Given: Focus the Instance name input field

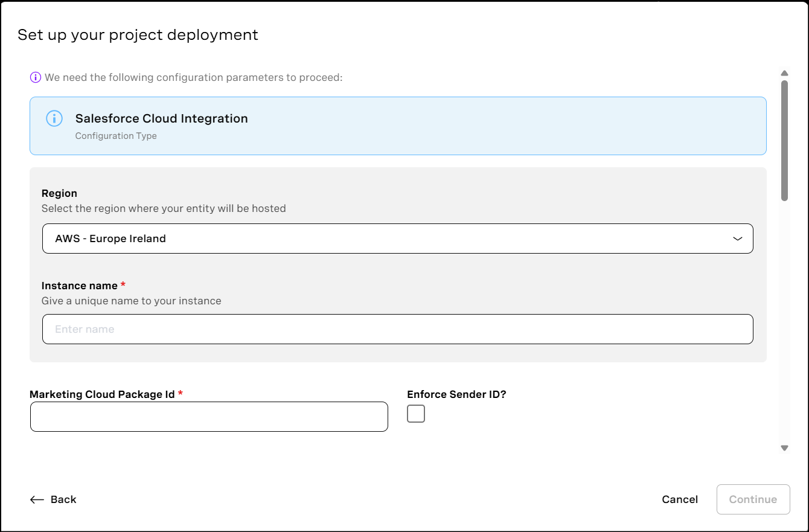Looking at the screenshot, I should pyautogui.click(x=398, y=329).
